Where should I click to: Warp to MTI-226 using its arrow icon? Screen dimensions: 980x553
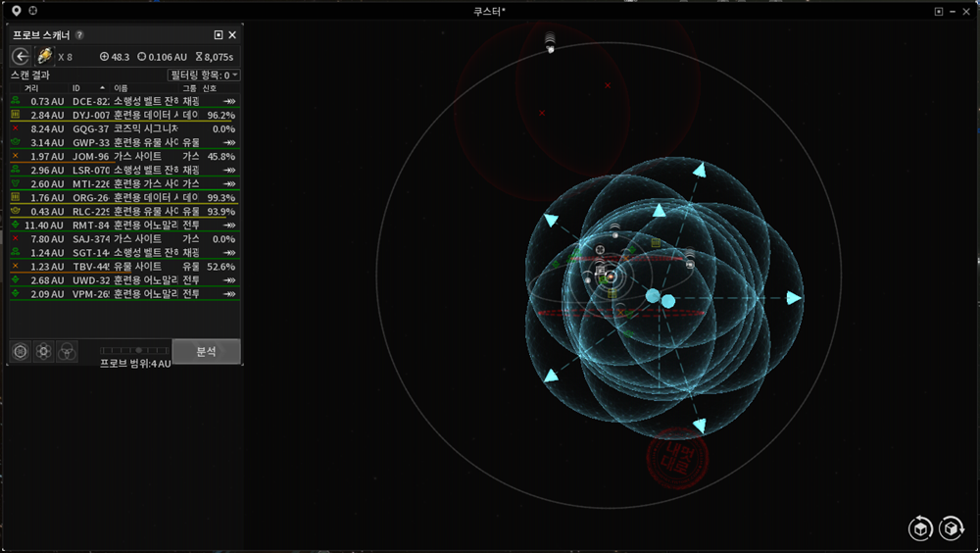(x=229, y=184)
